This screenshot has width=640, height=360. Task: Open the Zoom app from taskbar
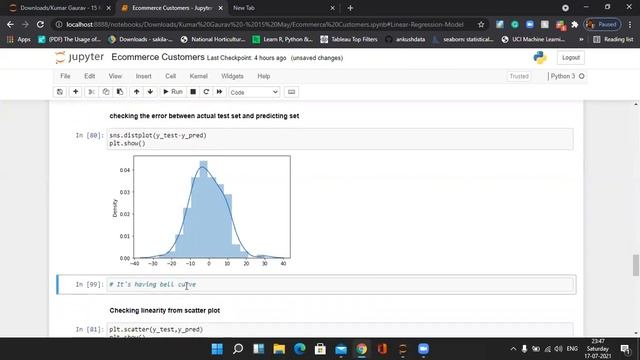(x=423, y=349)
